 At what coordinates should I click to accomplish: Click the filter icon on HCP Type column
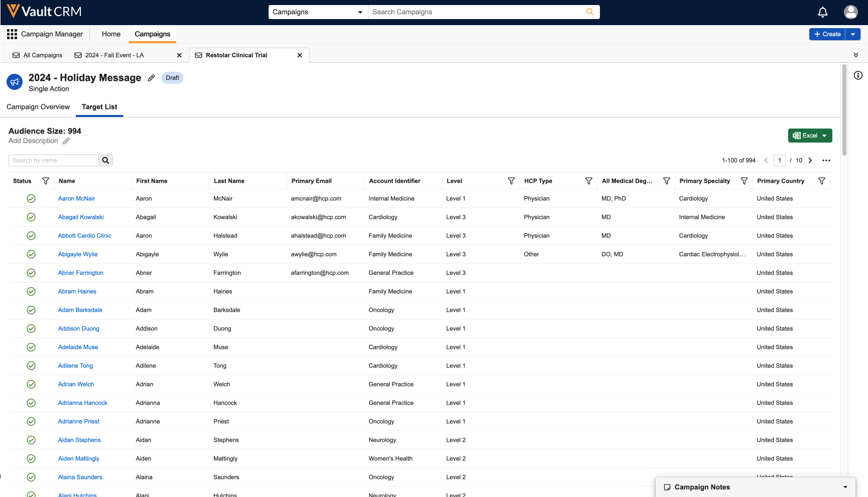tap(588, 181)
